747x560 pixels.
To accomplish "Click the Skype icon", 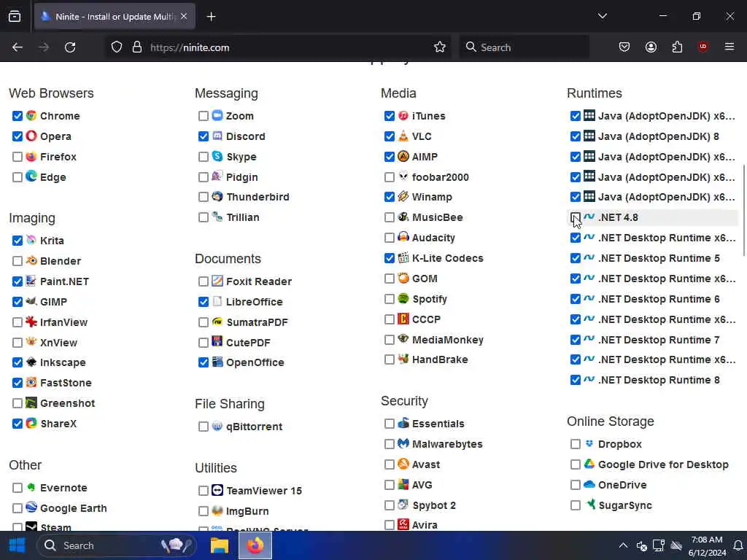I will click(217, 156).
